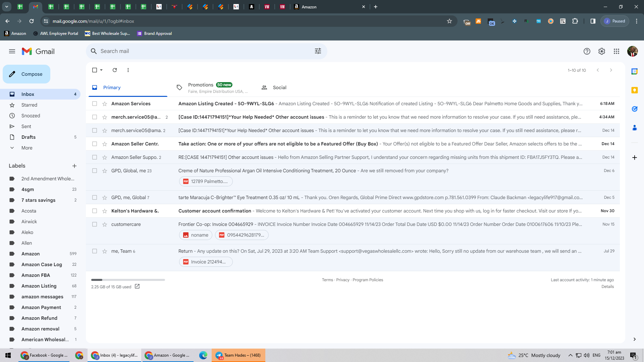Open Google Calendar side panel
Viewport: 644px width, 362px height.
click(x=634, y=71)
